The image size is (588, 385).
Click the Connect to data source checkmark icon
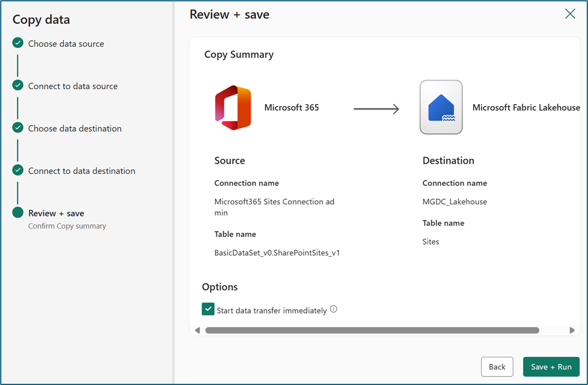click(17, 85)
